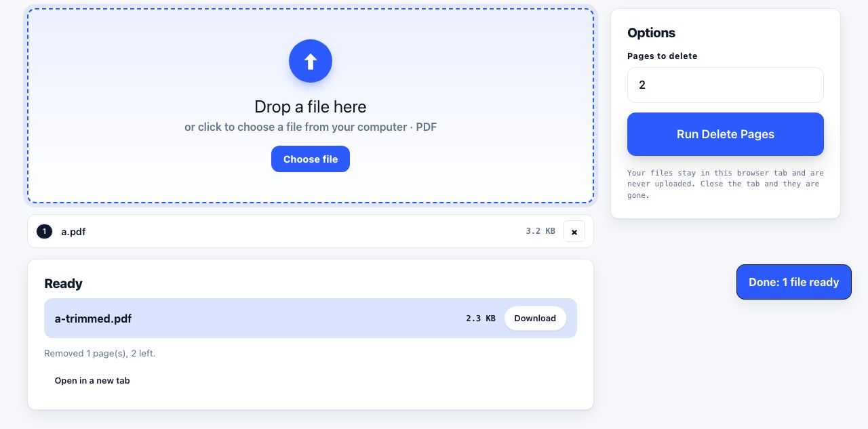Click the Drop a file here heading
Screen dimensions: 868x429
[x=311, y=106]
